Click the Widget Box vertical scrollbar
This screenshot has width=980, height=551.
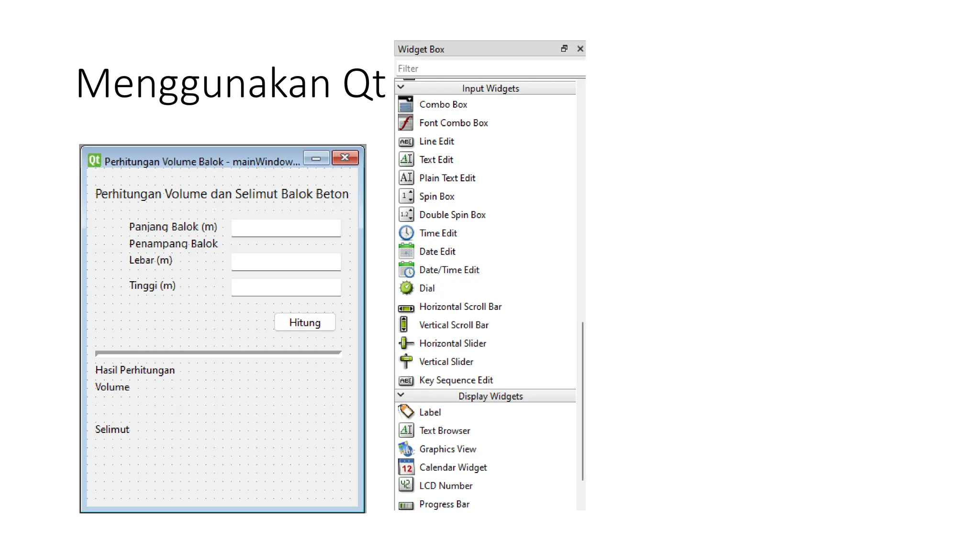[582, 401]
